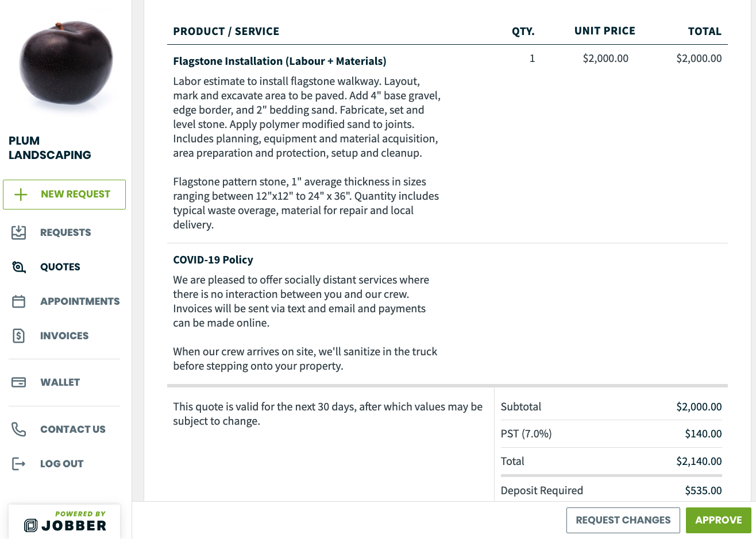This screenshot has height=539, width=756.
Task: Open the Requests menu item
Action: (65, 232)
